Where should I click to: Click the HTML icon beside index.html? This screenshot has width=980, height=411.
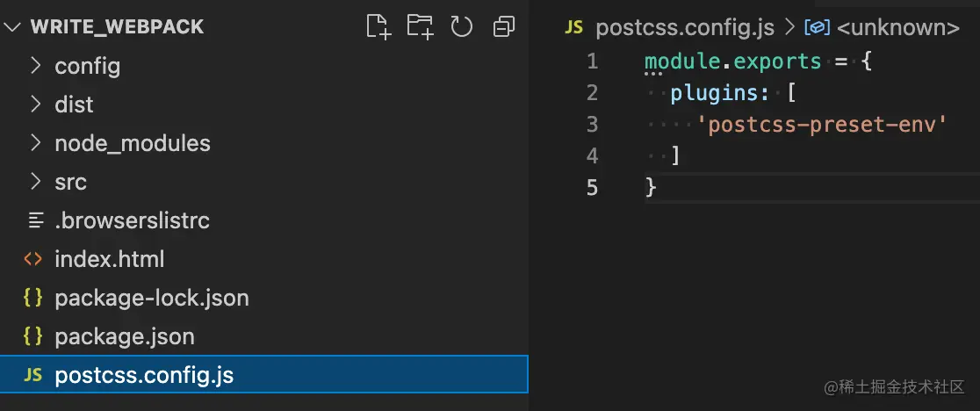[33, 258]
